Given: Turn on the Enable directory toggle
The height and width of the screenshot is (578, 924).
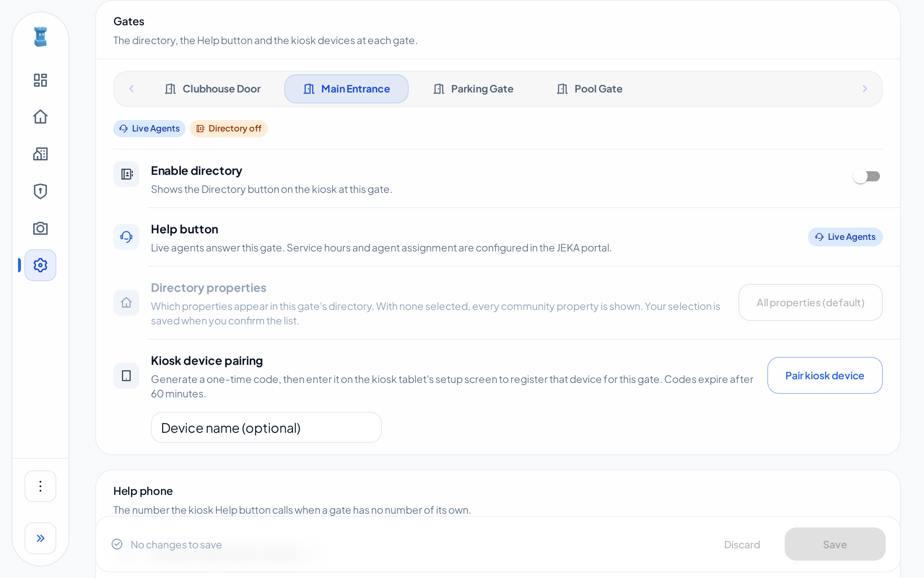Looking at the screenshot, I should 866,176.
